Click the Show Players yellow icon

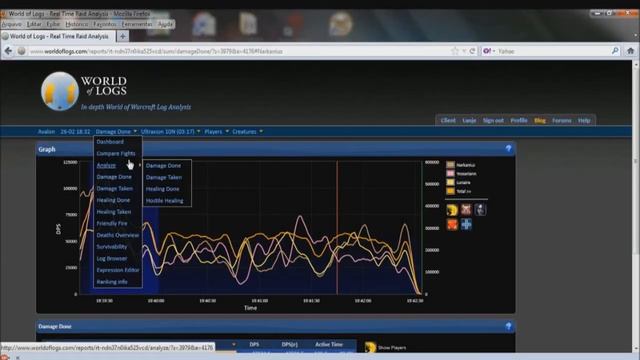click(x=370, y=347)
